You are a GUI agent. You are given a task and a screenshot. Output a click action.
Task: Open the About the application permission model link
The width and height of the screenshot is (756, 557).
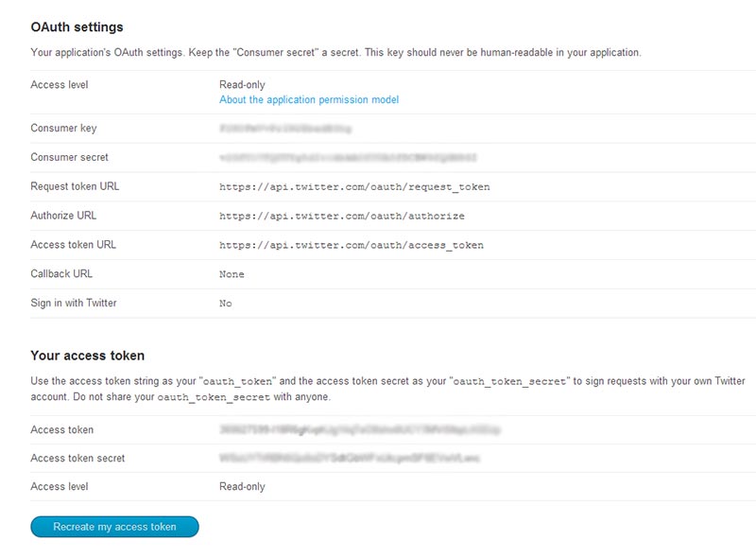(x=309, y=99)
